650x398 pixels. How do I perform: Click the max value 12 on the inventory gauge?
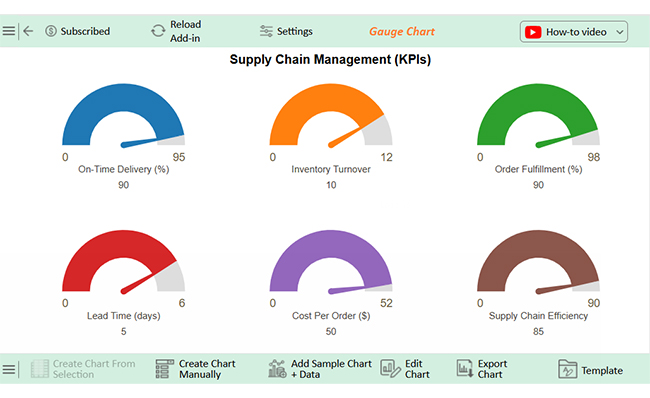(x=386, y=157)
